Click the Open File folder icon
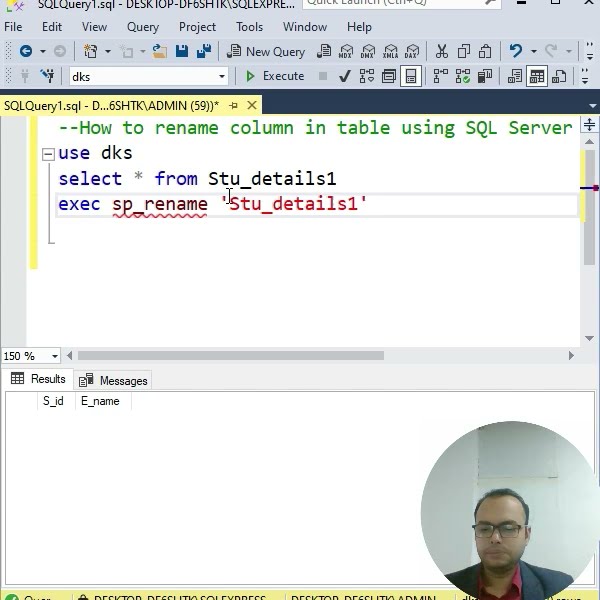This screenshot has height=600, width=600. pos(160,51)
